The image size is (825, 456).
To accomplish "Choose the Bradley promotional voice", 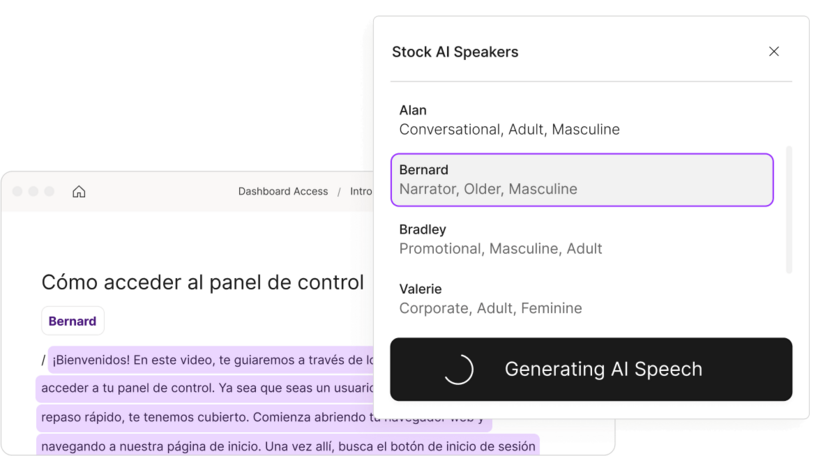I will tap(582, 239).
